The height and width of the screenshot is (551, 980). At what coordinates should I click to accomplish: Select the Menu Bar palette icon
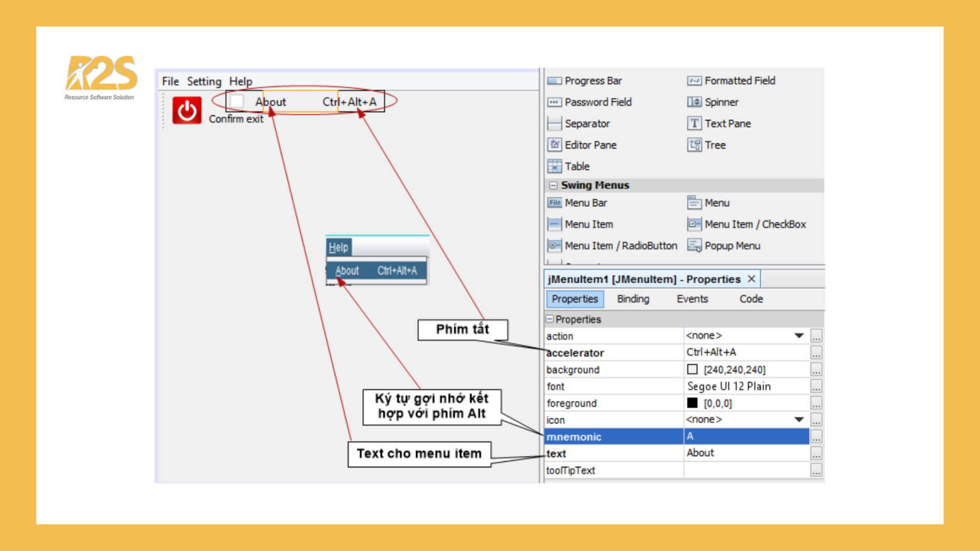[x=554, y=203]
